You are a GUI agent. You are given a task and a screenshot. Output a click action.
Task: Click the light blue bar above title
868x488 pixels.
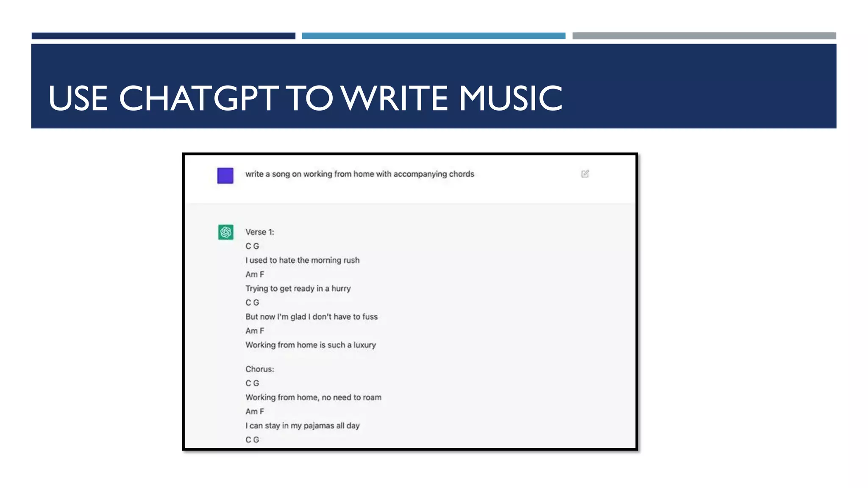coord(433,36)
